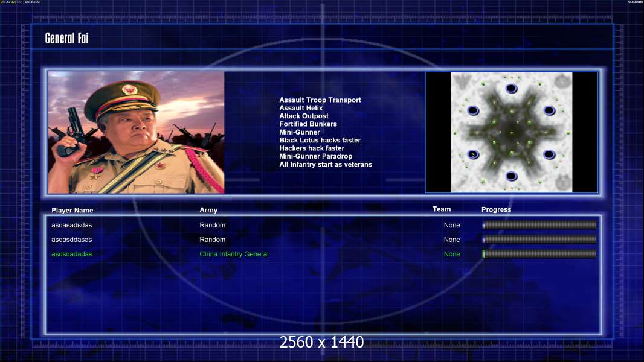The image size is (644, 362).
Task: Click the "Mini-Gunner Paradrop" ability line
Action: (x=316, y=156)
